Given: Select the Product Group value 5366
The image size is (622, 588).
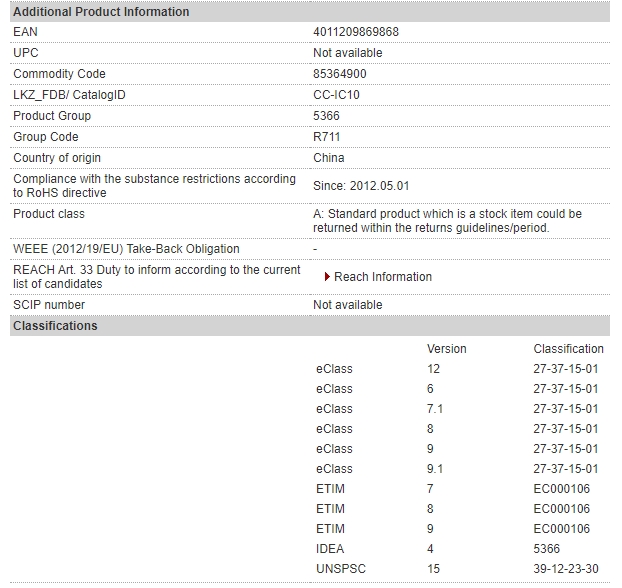Looking at the screenshot, I should click(x=326, y=116).
